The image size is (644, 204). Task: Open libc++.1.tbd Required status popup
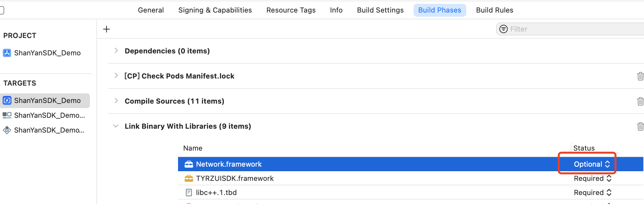(593, 192)
